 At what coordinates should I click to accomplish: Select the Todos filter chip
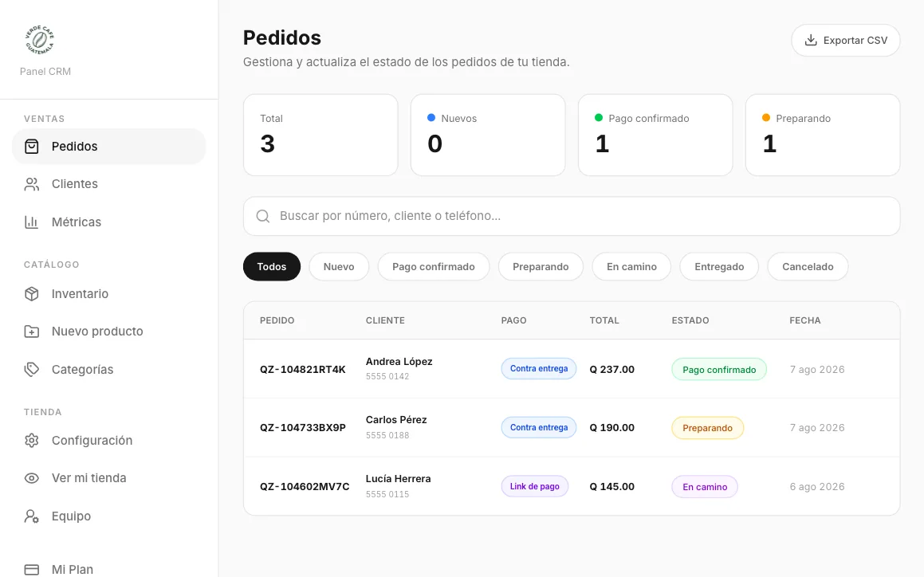[x=272, y=266]
